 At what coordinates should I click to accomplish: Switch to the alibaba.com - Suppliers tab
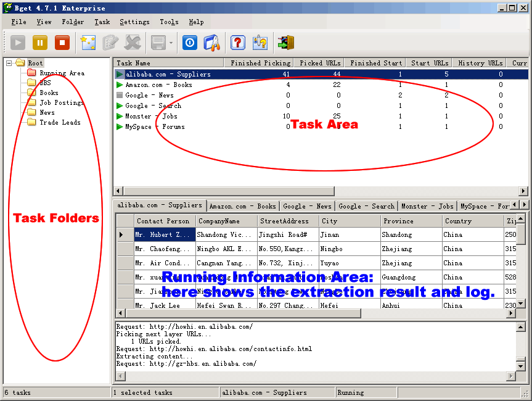click(x=160, y=205)
